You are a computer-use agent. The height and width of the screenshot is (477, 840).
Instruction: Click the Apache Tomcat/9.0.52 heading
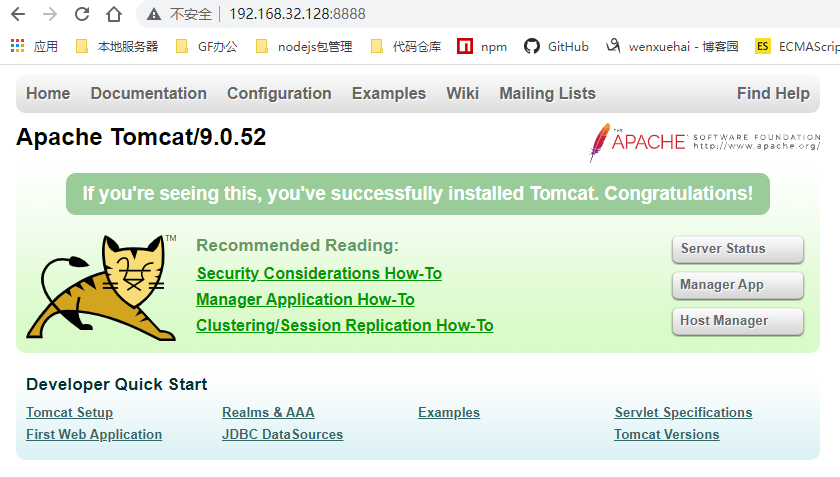click(141, 137)
